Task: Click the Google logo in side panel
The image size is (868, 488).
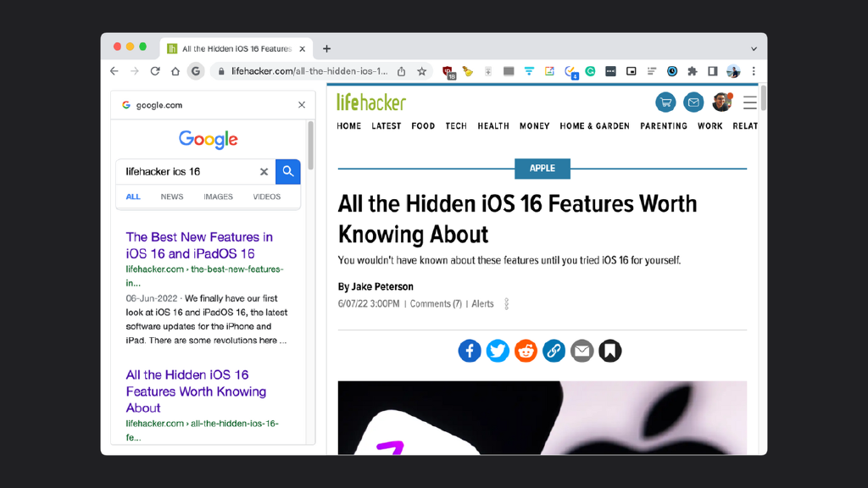Action: (x=209, y=140)
